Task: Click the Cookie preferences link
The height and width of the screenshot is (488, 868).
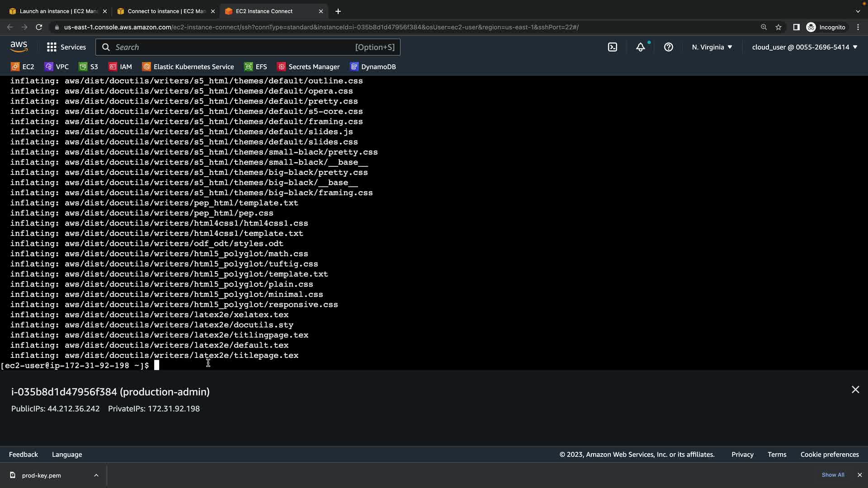Action: tap(830, 455)
